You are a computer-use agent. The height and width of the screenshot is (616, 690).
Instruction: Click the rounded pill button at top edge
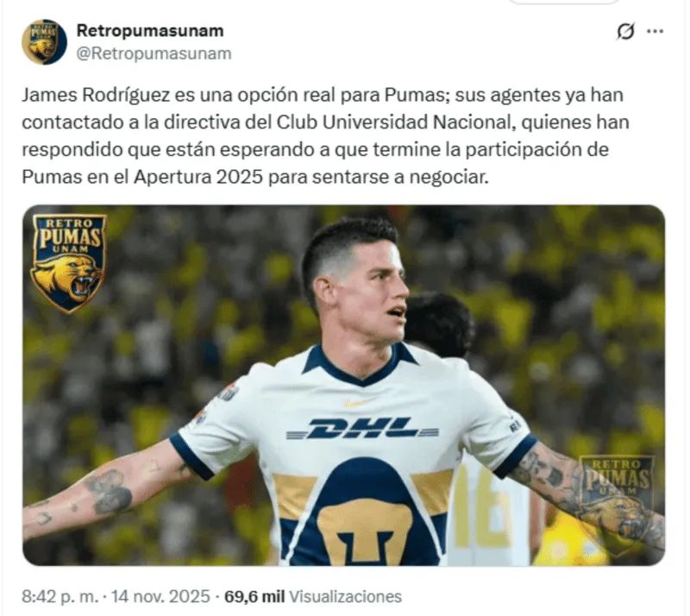pyautogui.click(x=564, y=2)
